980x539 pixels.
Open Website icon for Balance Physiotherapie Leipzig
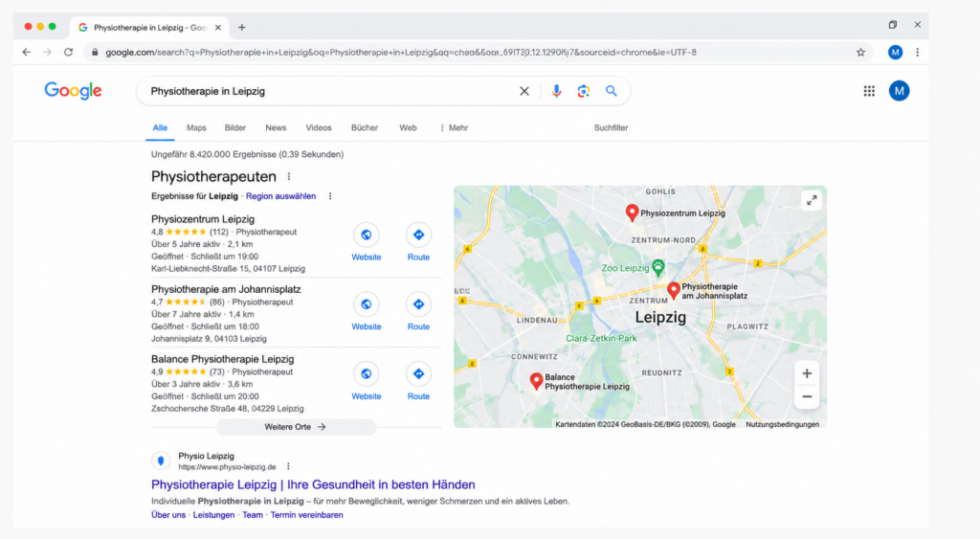coord(367,374)
